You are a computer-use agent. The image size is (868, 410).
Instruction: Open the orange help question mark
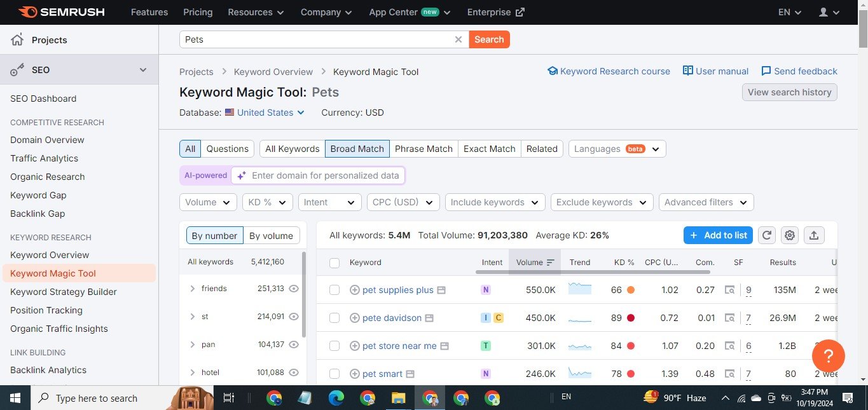coord(828,355)
